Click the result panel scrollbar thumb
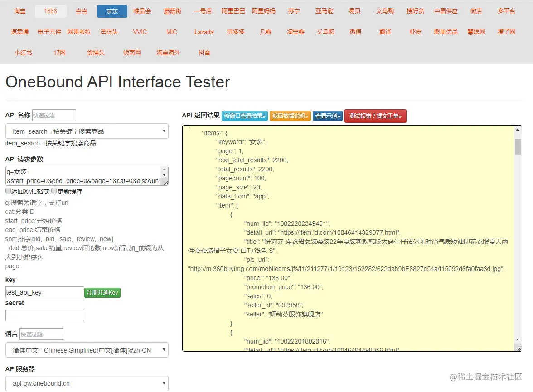 pos(518,146)
